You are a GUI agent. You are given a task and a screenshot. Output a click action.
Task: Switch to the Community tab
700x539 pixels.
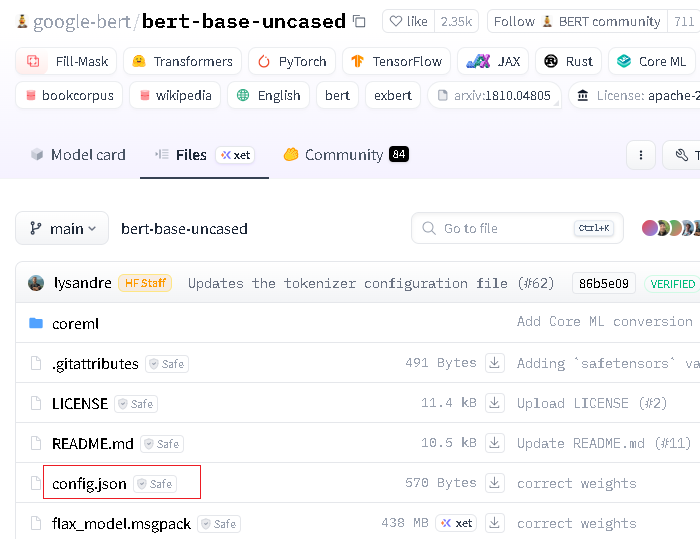coord(345,154)
